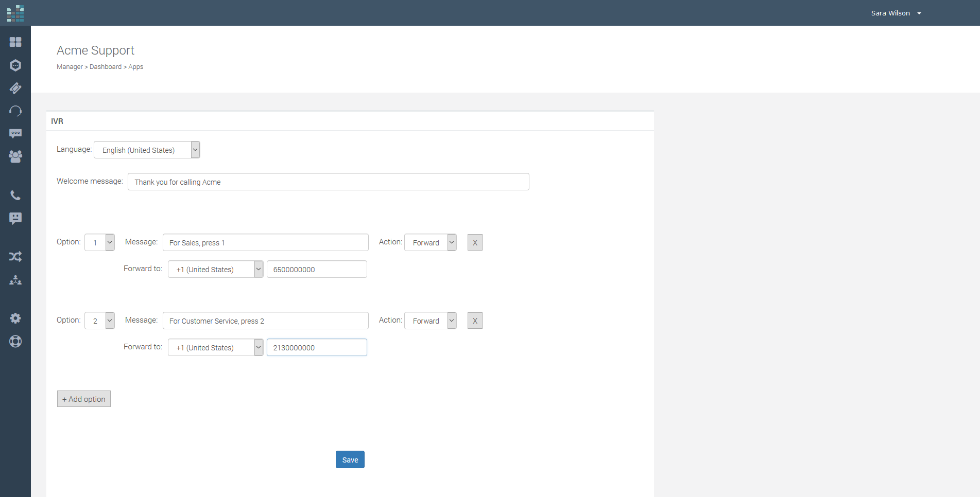Go to Manager in breadcrumb
The width and height of the screenshot is (980, 497).
coord(70,67)
